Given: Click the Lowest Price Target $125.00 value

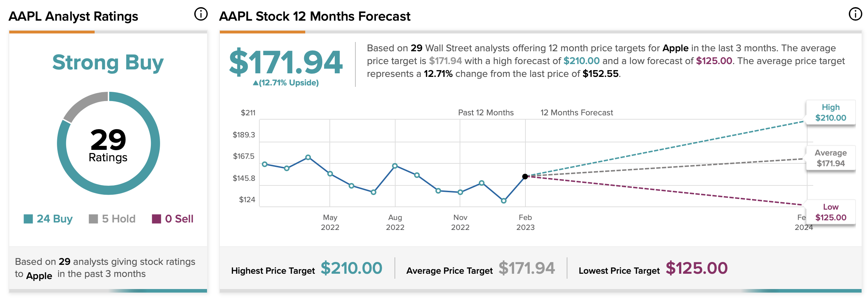Looking at the screenshot, I should [697, 268].
